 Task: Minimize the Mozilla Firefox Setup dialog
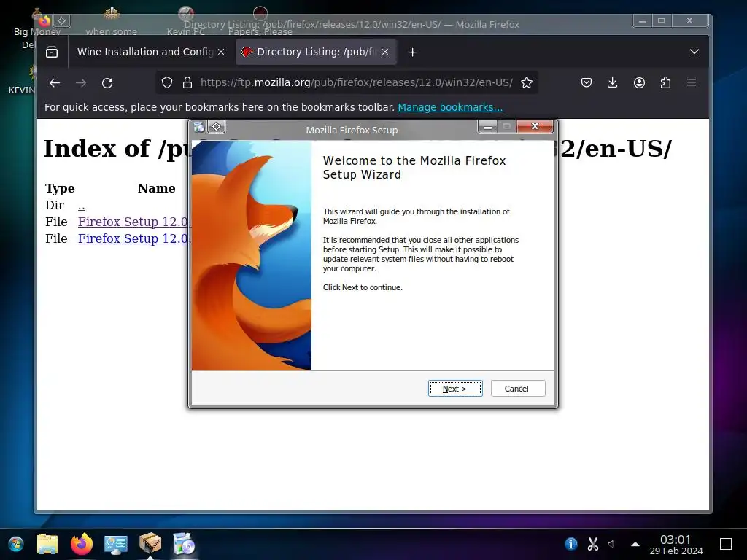pyautogui.click(x=488, y=127)
